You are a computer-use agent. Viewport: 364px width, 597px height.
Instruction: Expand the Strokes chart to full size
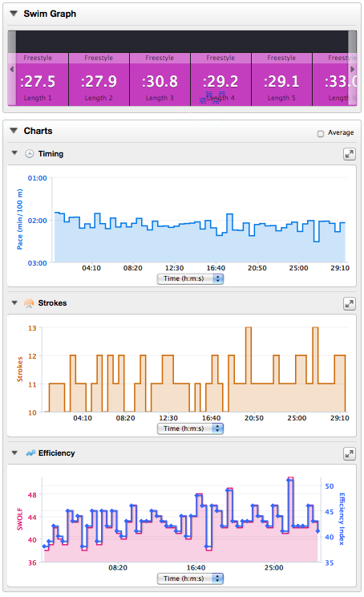(x=349, y=303)
